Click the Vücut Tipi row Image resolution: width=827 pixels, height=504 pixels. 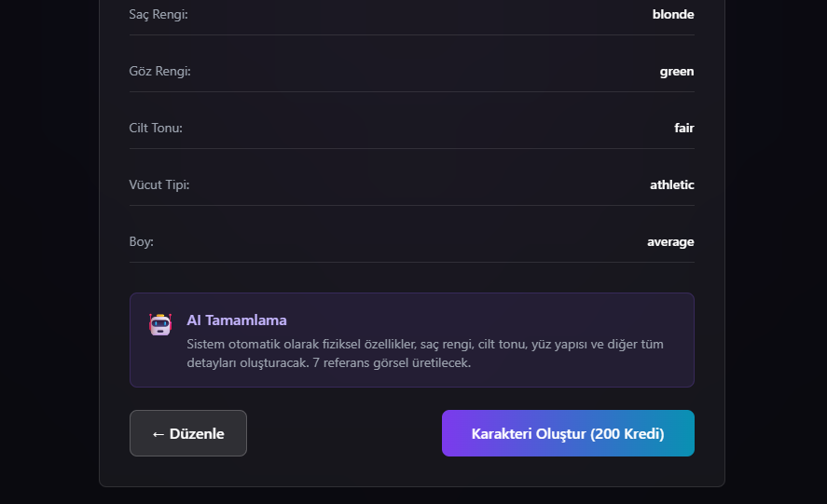point(412,185)
